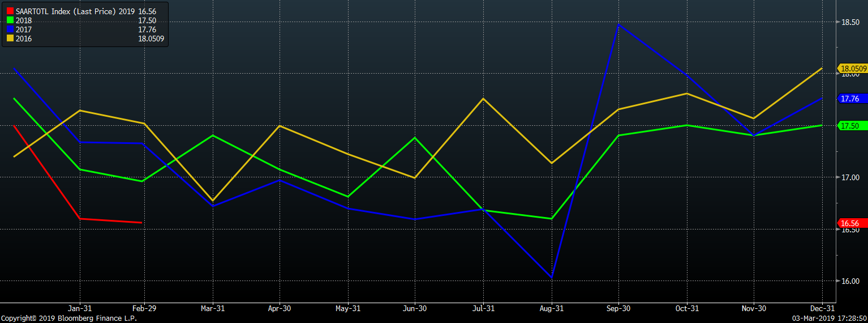Click the Aug-31 date label on x-axis
Image resolution: width=868 pixels, height=323 pixels.
551,309
